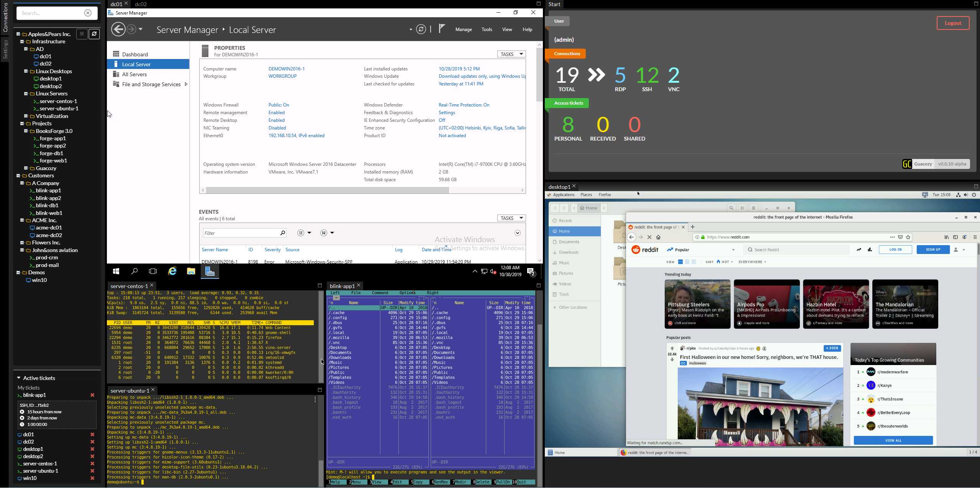Click the reddit trending arrow icon
The height and width of the screenshot is (488, 980).
point(859,250)
